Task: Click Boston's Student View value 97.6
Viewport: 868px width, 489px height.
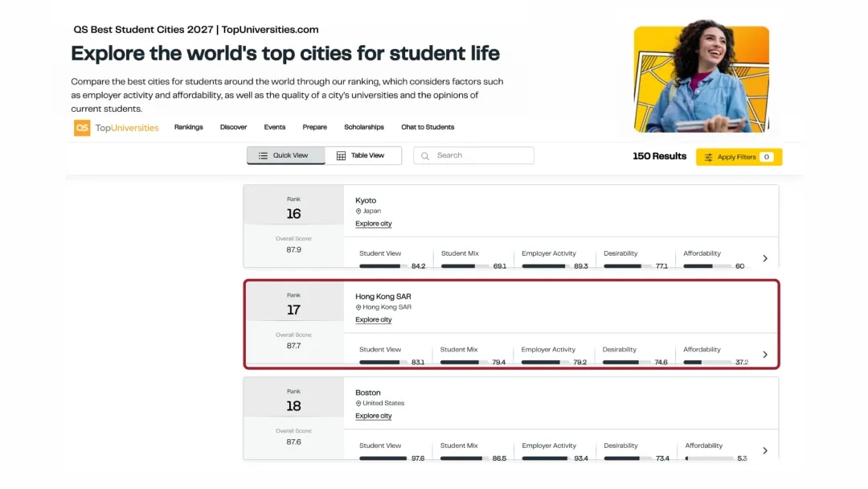Action: coord(418,458)
